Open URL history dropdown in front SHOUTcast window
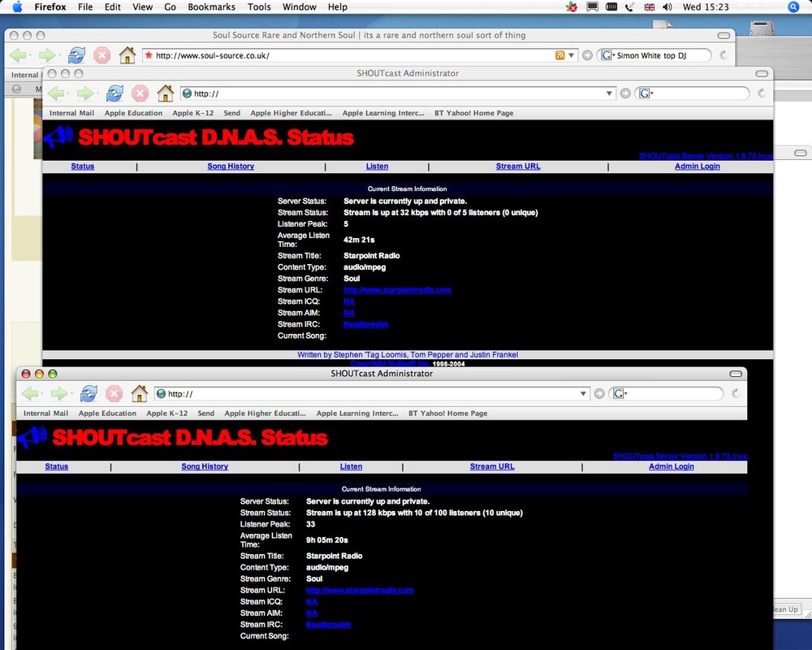This screenshot has height=650, width=812. coord(583,394)
